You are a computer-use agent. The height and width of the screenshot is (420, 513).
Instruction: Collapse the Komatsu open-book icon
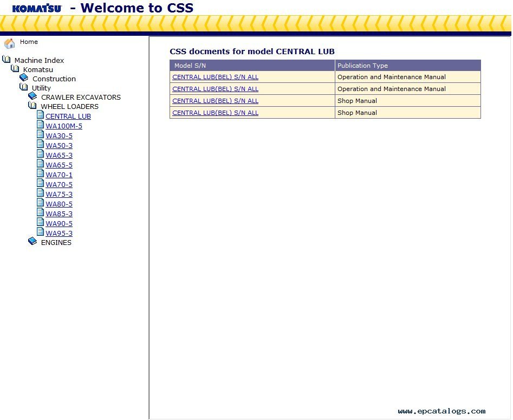click(15, 68)
